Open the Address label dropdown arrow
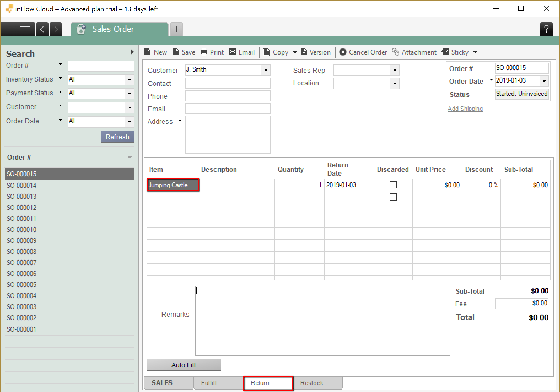The image size is (560, 392). 180,121
